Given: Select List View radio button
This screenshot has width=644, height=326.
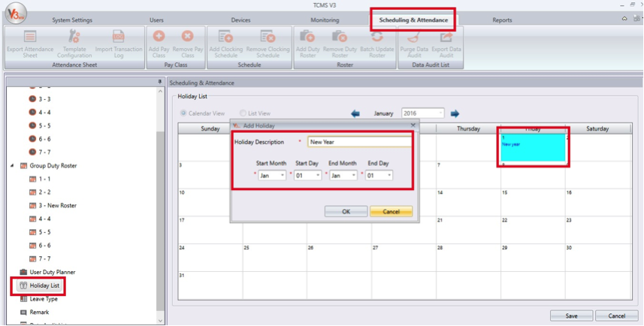Looking at the screenshot, I should 243,113.
